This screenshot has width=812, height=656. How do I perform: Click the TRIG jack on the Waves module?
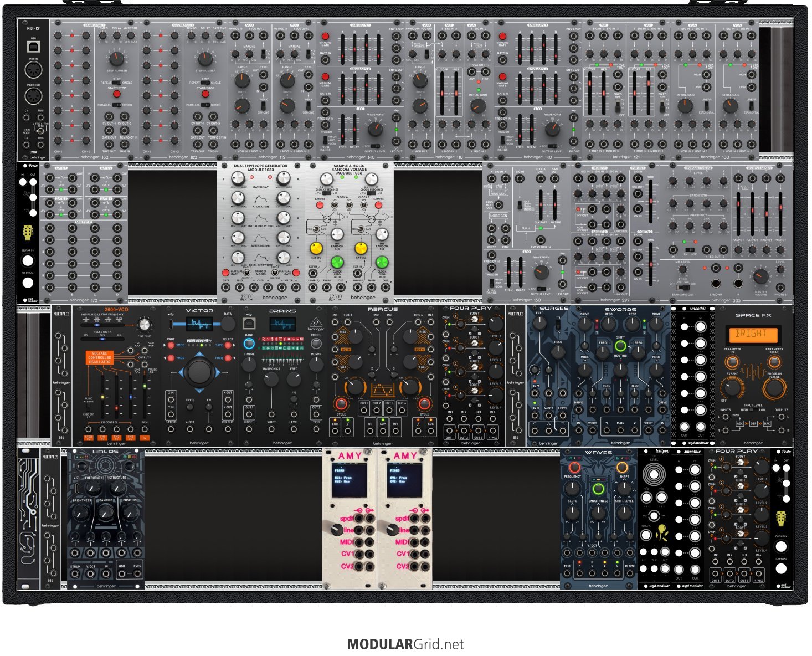tap(567, 573)
